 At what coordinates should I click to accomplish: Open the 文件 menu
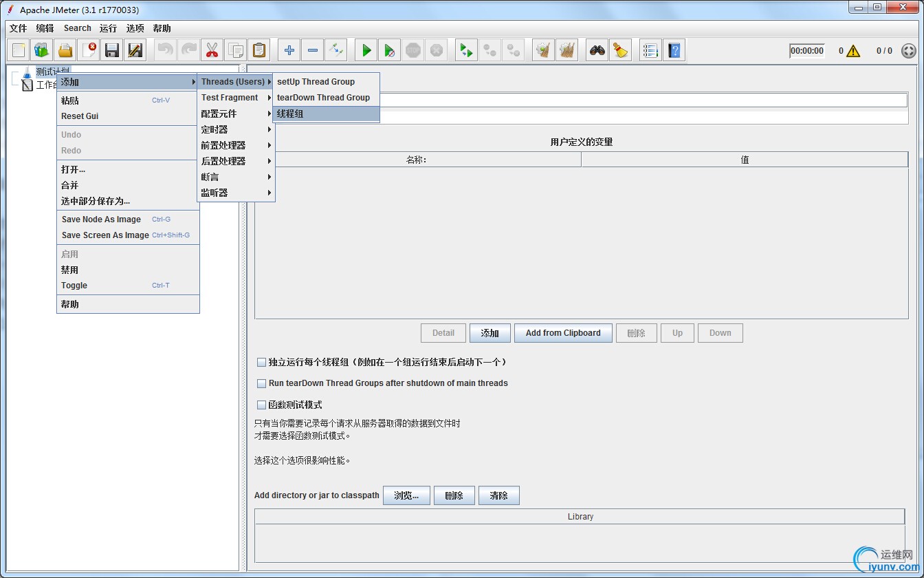(x=19, y=28)
